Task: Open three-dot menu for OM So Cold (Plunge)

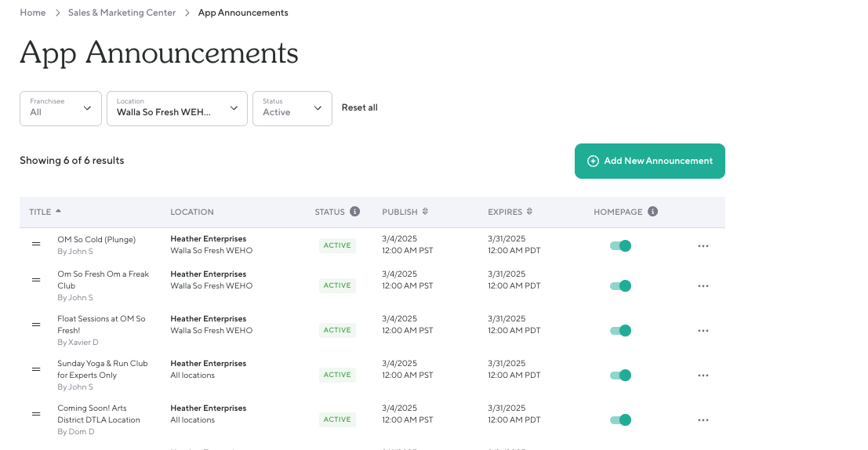Action: coord(703,246)
